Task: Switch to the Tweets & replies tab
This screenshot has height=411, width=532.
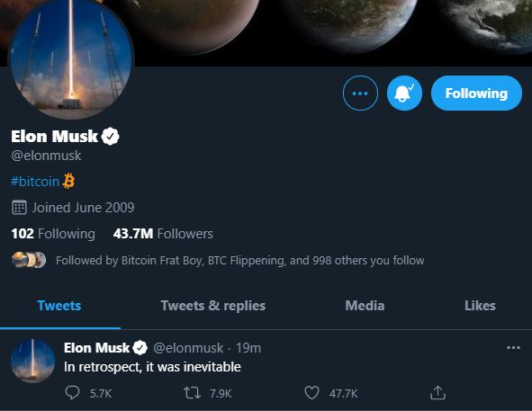Action: point(213,306)
